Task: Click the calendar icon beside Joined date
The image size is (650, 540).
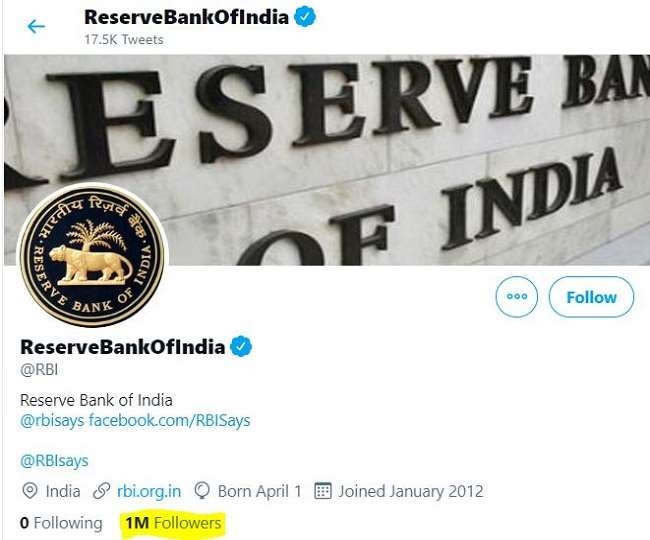Action: 323,491
